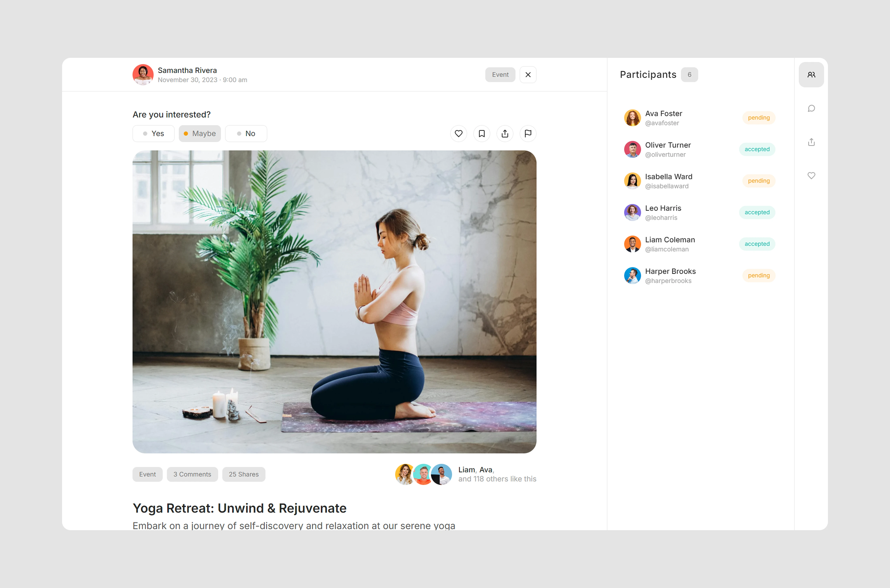
Task: Switch to the Event tag on the post
Action: tap(147, 474)
